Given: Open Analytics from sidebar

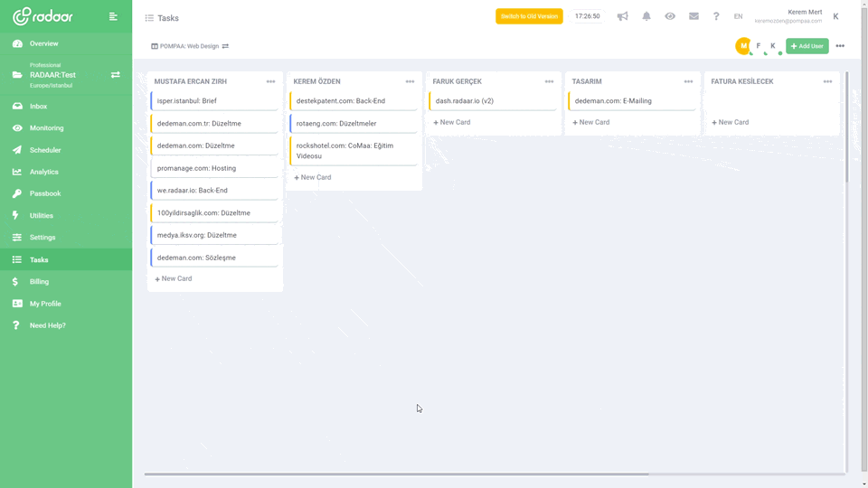Looking at the screenshot, I should click(x=43, y=172).
